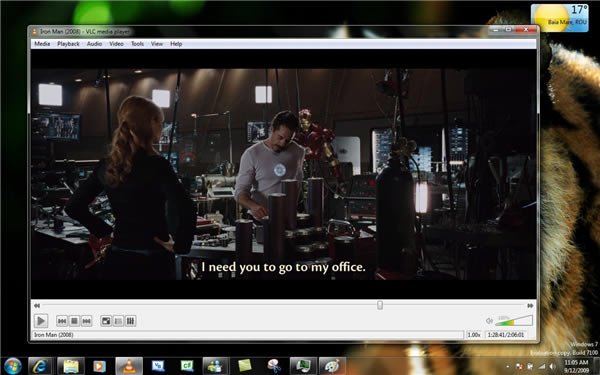Open the weather gadget showing 17°

point(559,18)
